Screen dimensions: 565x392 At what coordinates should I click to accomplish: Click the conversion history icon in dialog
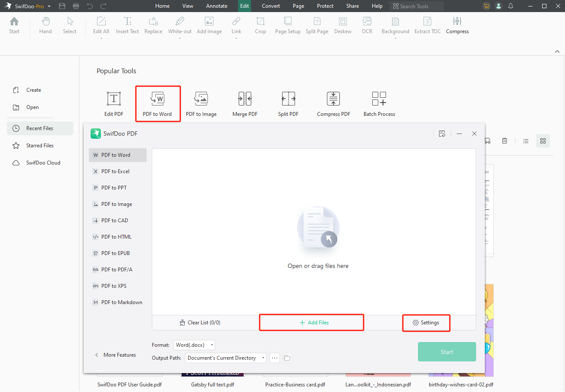coord(442,134)
